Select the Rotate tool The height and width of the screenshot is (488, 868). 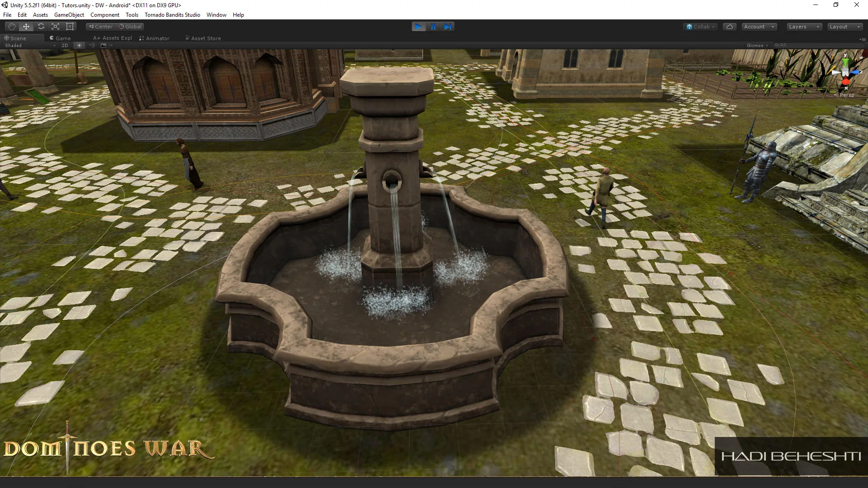pos(41,27)
